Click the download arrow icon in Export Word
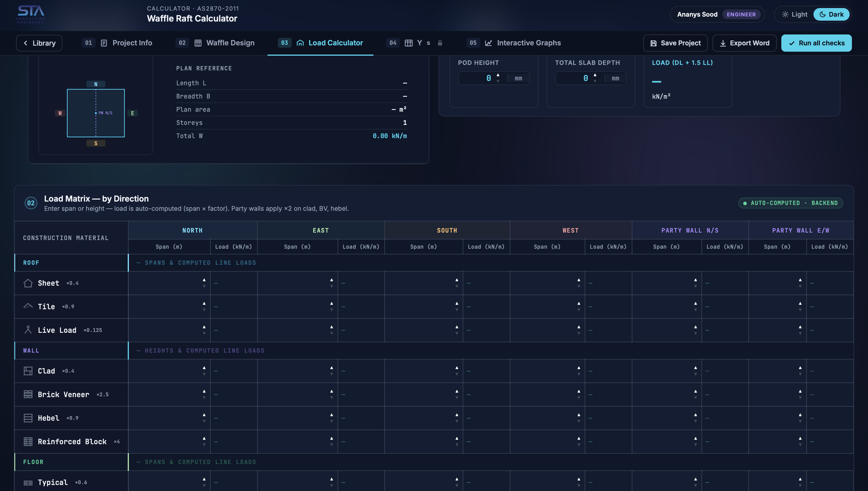 click(x=723, y=43)
